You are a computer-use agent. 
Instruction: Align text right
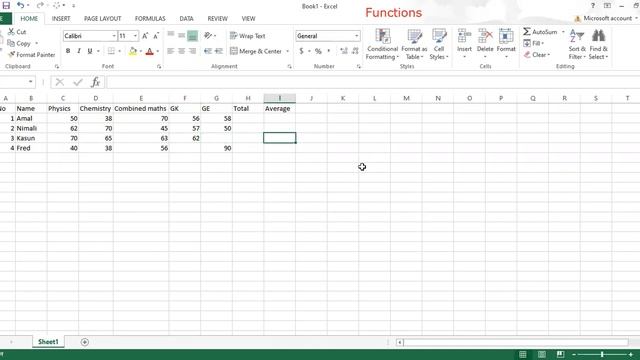tap(192, 51)
